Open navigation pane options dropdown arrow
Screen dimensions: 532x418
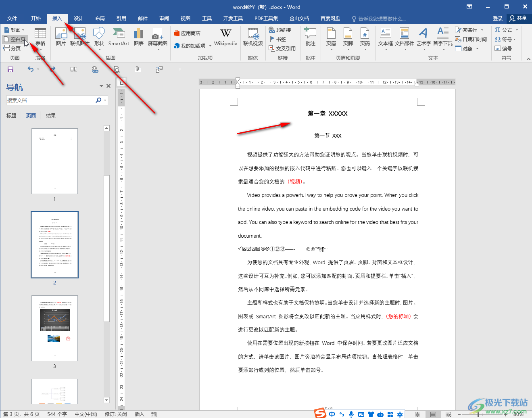click(x=101, y=86)
